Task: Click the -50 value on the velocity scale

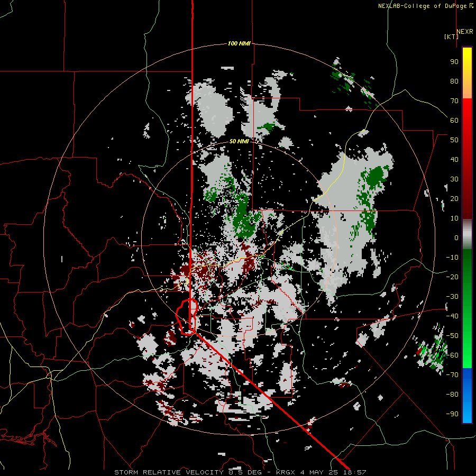Action: (x=452, y=336)
